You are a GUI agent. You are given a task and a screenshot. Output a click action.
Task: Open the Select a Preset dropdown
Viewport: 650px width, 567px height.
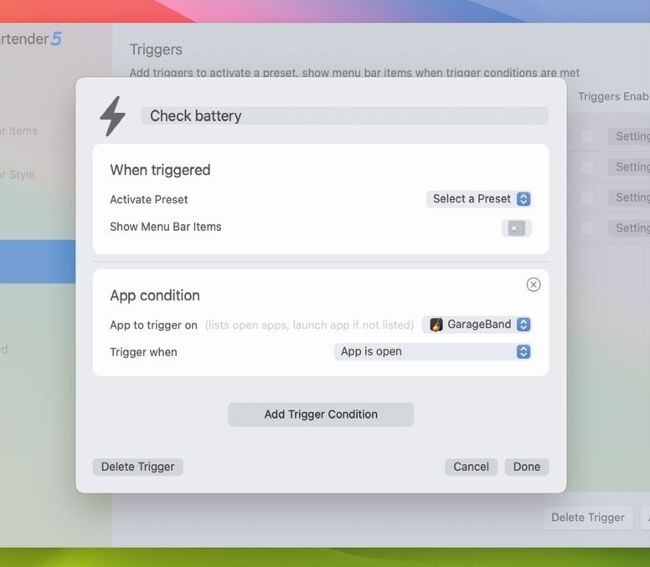coord(479,199)
